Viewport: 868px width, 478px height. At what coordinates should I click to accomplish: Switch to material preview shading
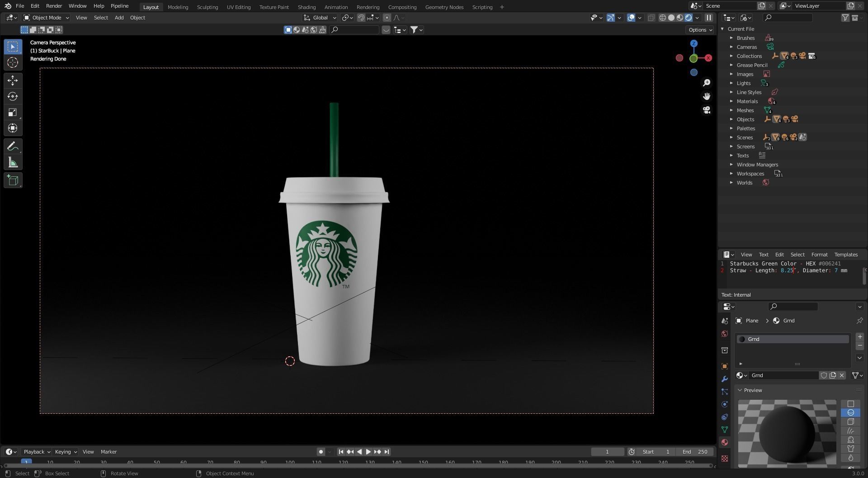click(x=680, y=18)
